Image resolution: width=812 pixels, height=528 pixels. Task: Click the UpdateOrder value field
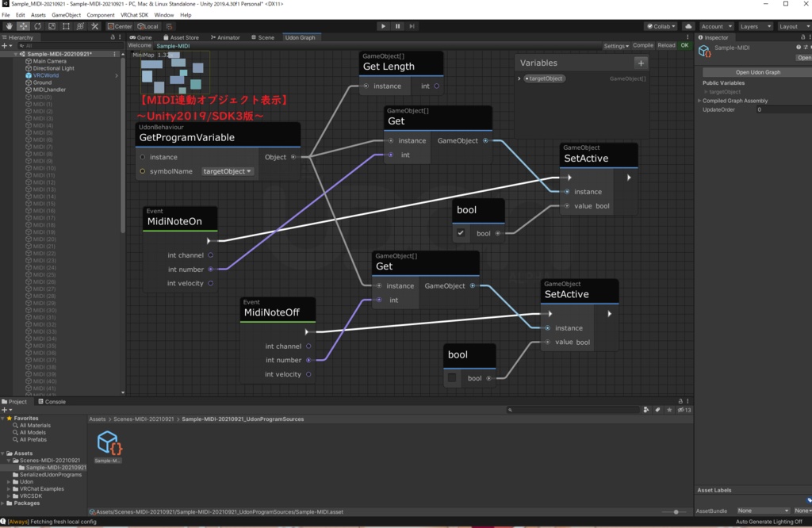pos(783,109)
